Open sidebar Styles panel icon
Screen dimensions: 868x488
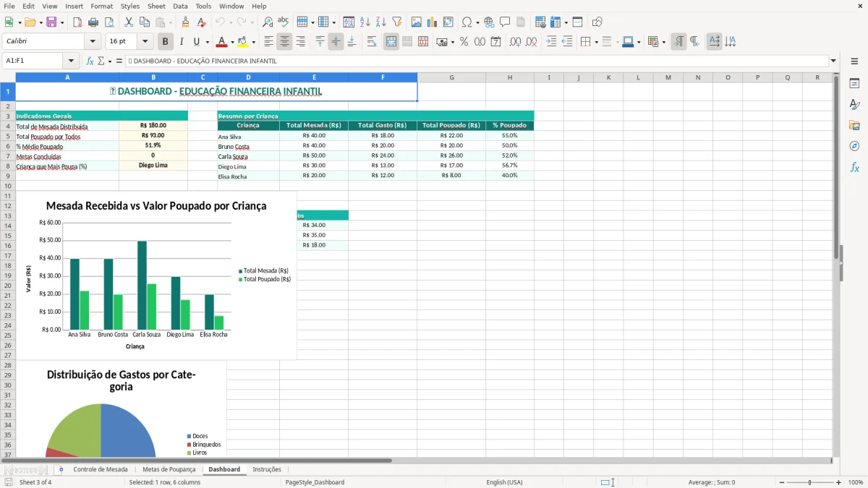(x=854, y=105)
